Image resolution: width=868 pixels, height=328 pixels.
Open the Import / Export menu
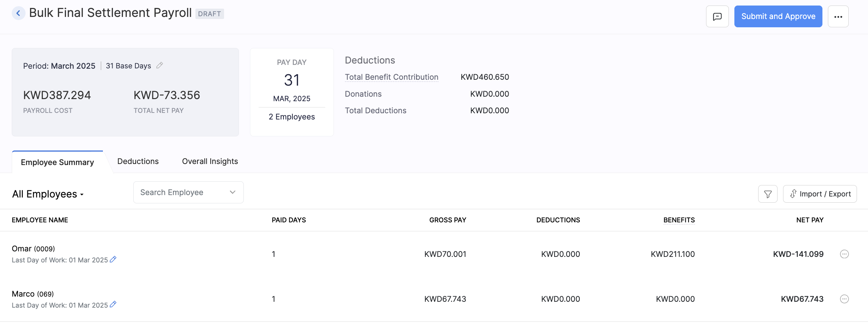[820, 194]
